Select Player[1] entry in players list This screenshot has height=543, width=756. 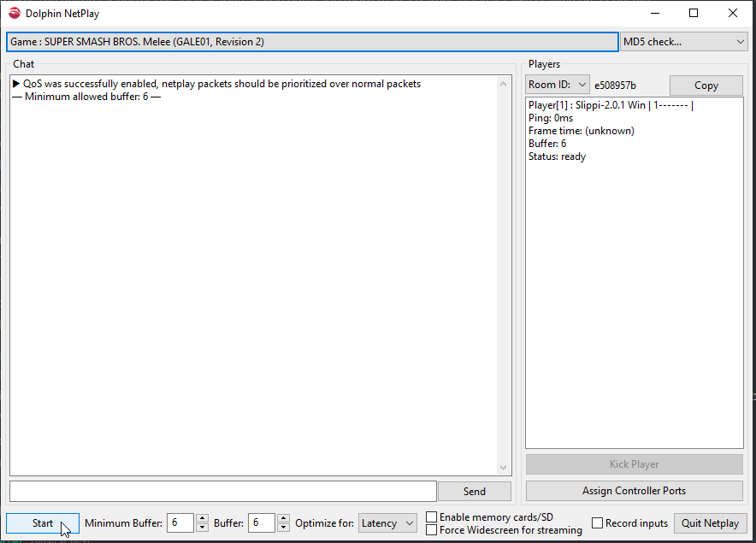point(611,105)
